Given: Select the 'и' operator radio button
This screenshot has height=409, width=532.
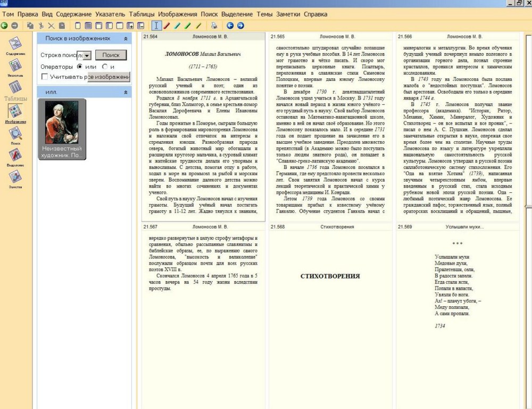Looking at the screenshot, I should 105,67.
